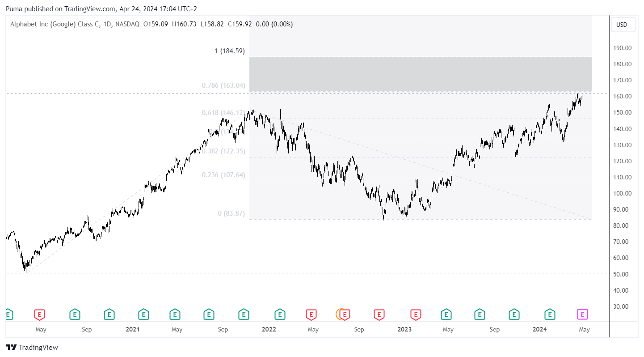644x357 pixels.
Task: Click the 190.00 price scale label
Action: [622, 48]
